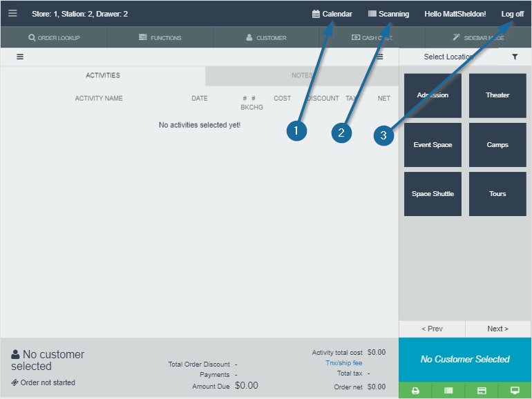Screen dimensions: 532x399
Task: Open the Functions toolbar menu
Action: (x=160, y=38)
